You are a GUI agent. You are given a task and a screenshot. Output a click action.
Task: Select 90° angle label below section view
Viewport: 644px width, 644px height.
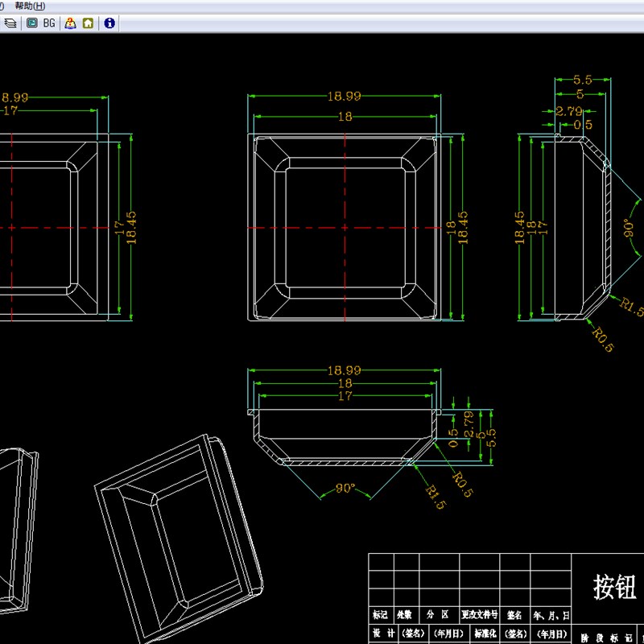(345, 488)
